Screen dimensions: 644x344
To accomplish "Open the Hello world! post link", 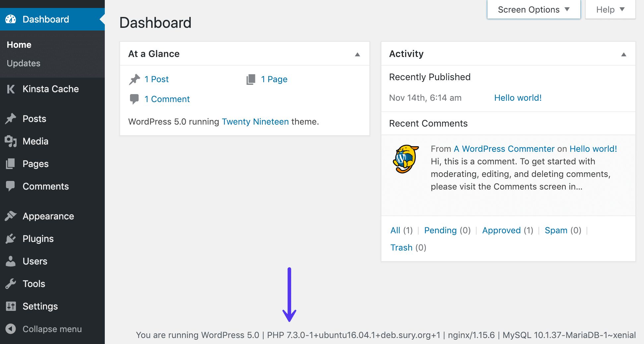I will (518, 97).
